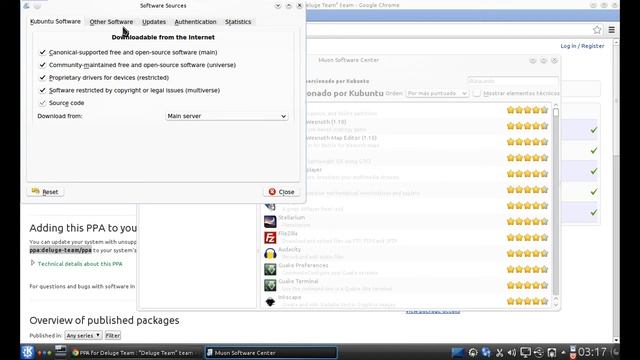Click the star rating on FileZilla row

[x=527, y=238]
